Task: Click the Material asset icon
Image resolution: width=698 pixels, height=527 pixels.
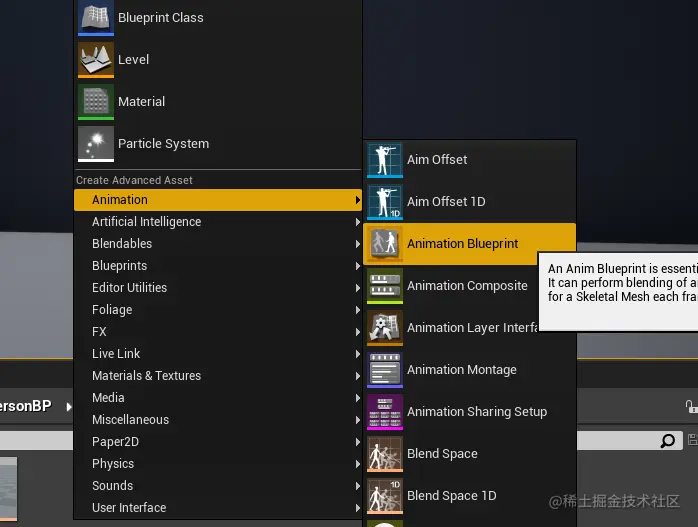Action: point(96,102)
